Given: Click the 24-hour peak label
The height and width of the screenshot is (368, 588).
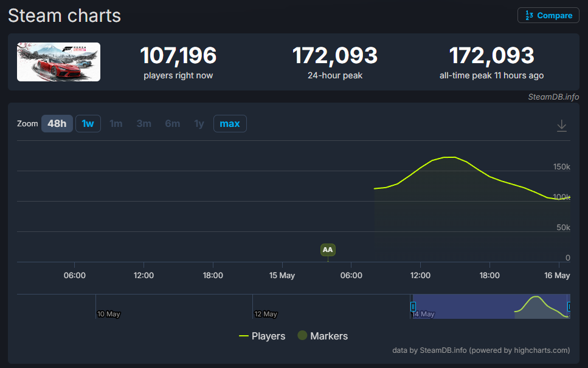Looking at the screenshot, I should [x=335, y=75].
